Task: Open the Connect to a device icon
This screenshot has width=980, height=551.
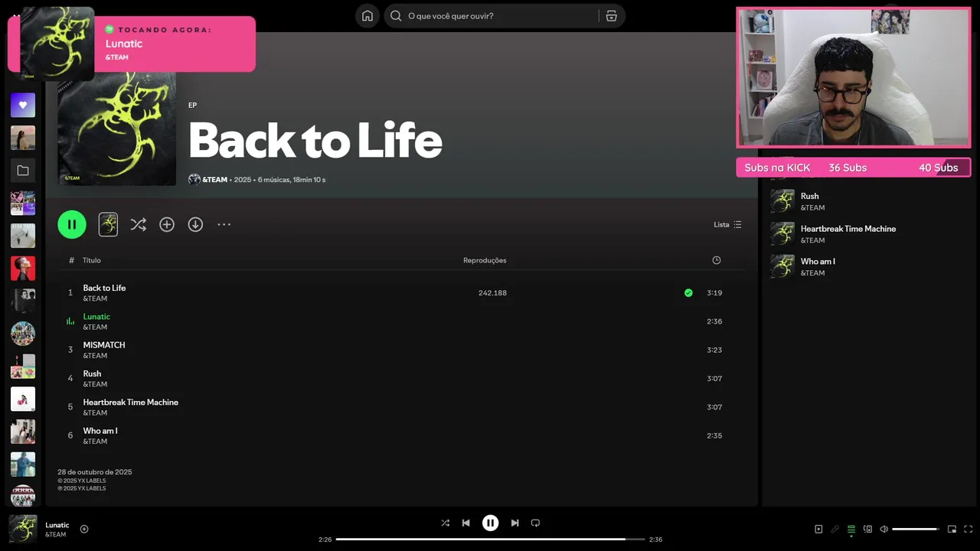Action: [x=867, y=529]
